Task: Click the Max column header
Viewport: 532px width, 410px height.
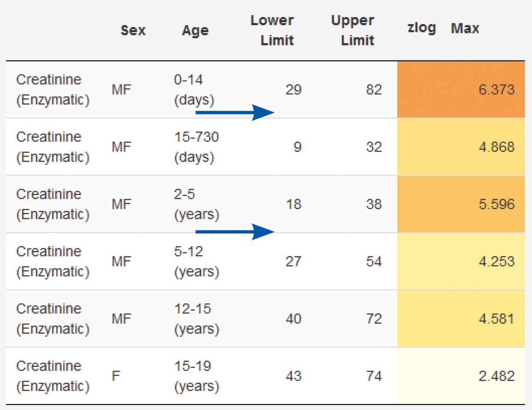Action: tap(465, 28)
